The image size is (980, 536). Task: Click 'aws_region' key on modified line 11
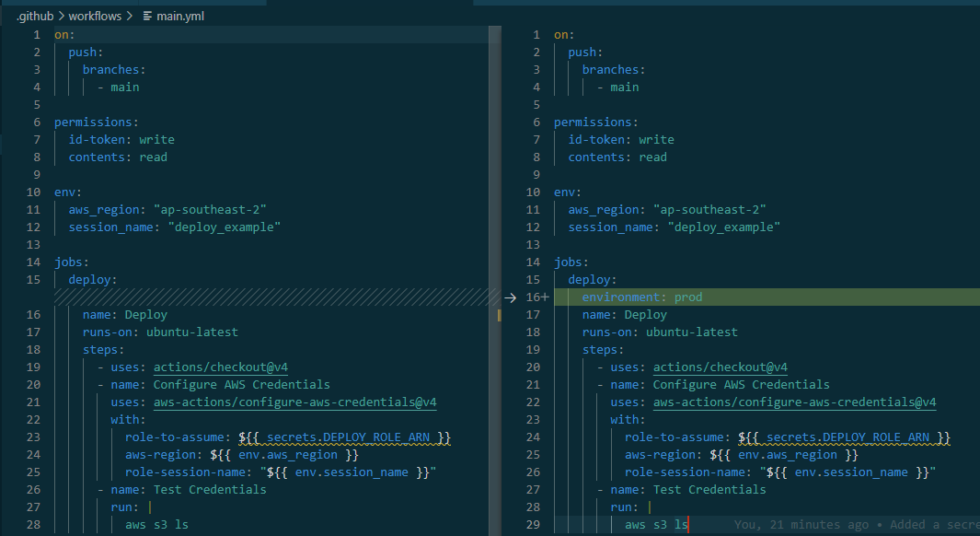(x=603, y=210)
